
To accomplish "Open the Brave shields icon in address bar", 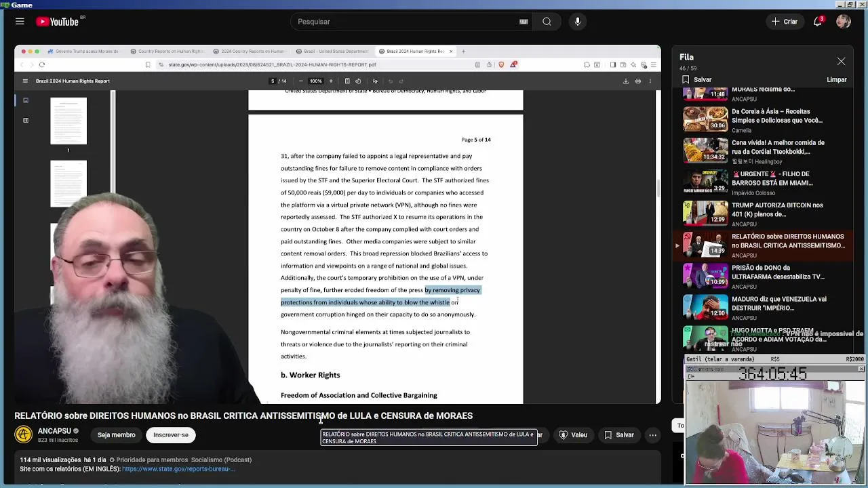I will point(501,64).
